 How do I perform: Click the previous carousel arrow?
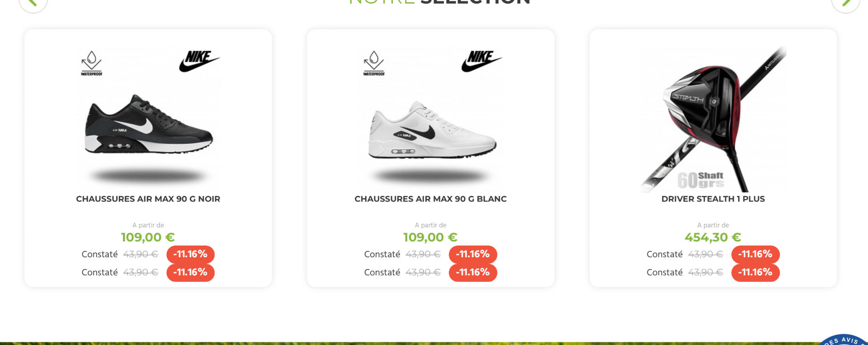pyautogui.click(x=33, y=4)
